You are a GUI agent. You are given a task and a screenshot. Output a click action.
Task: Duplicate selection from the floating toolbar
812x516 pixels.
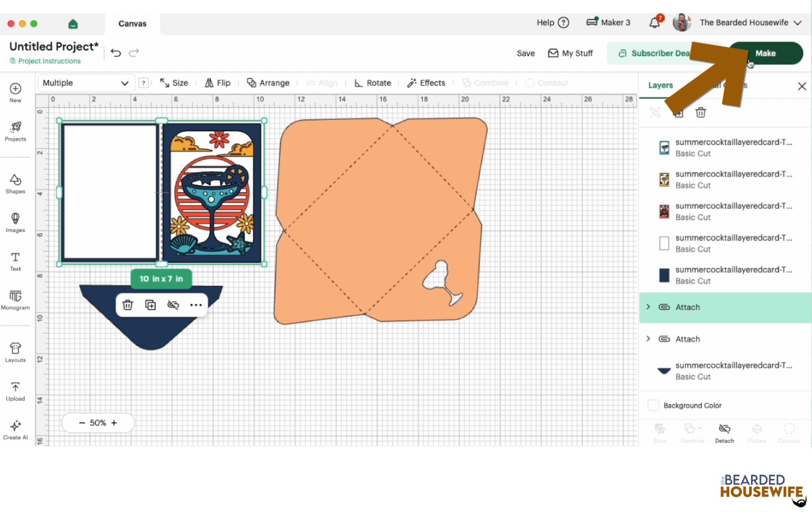(x=151, y=305)
